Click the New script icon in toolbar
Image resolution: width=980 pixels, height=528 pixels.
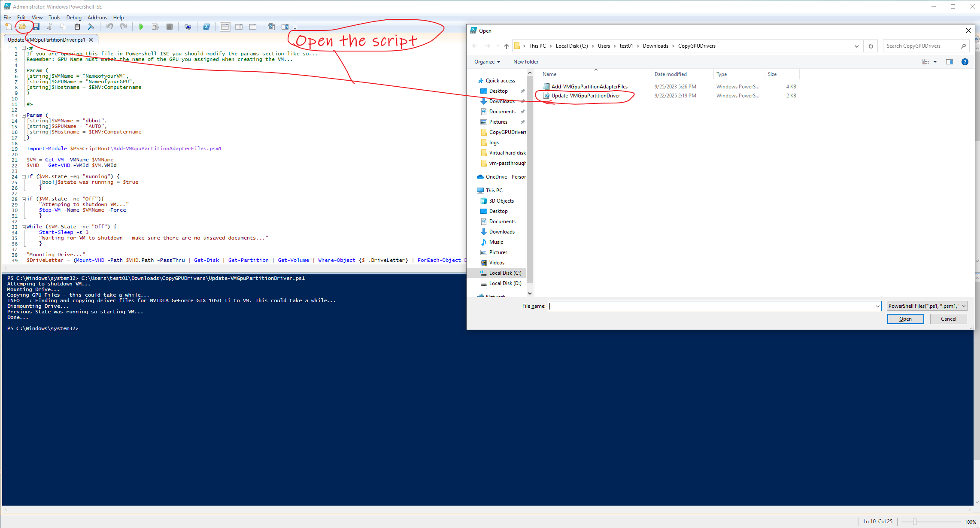pos(9,27)
